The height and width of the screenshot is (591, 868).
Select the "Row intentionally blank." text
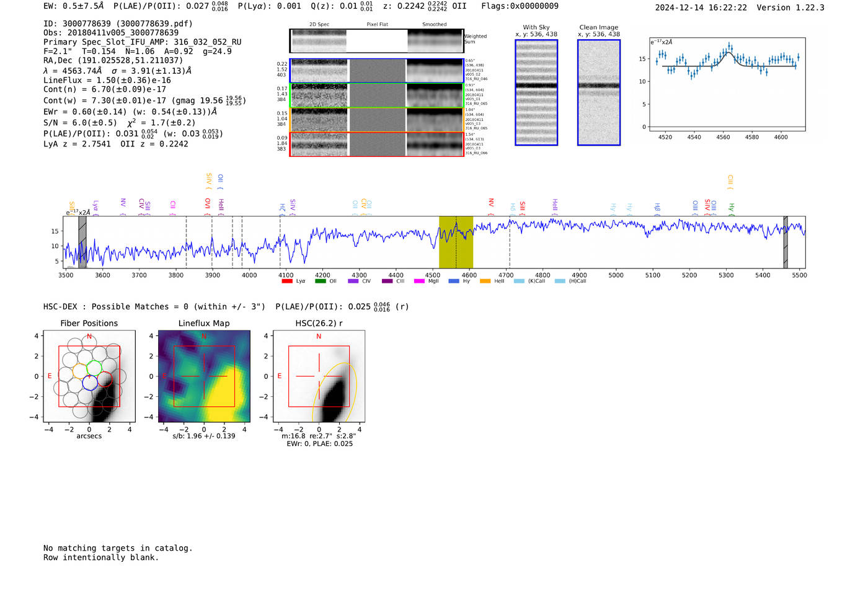click(x=101, y=558)
